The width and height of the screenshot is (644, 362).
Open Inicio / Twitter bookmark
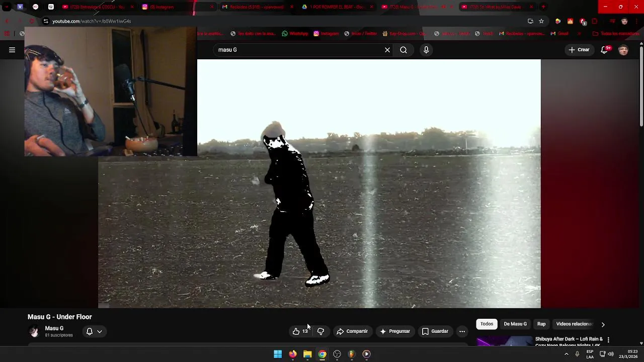361,34
